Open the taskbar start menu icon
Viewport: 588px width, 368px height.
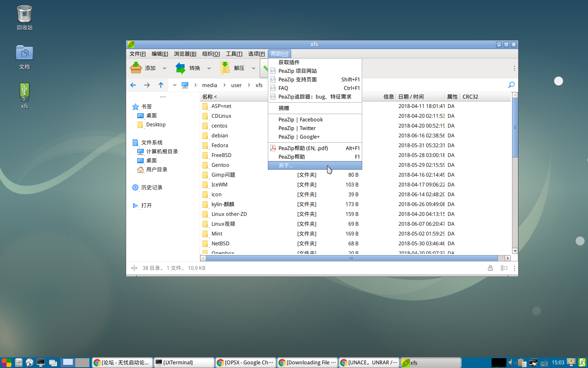click(7, 362)
